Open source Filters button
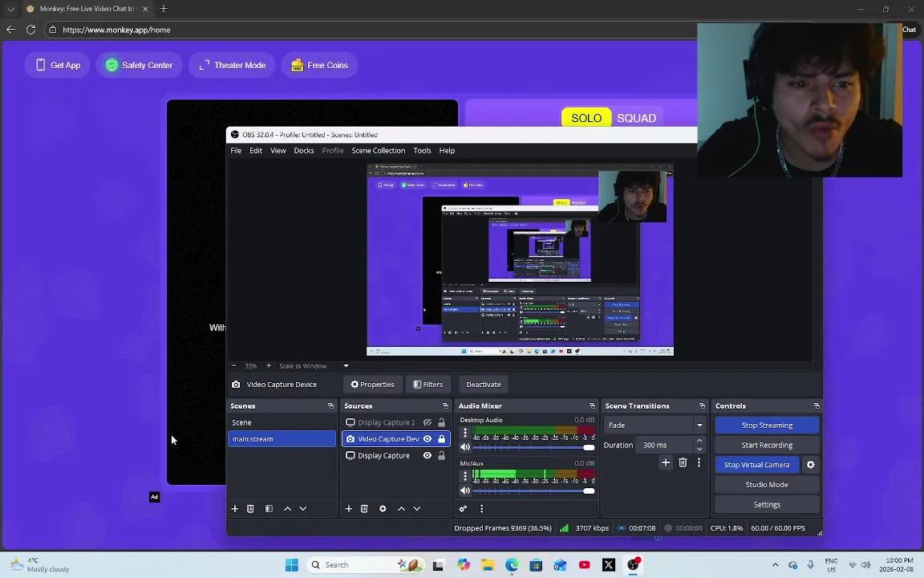Viewport: 924px width, 578px height. pyautogui.click(x=428, y=385)
